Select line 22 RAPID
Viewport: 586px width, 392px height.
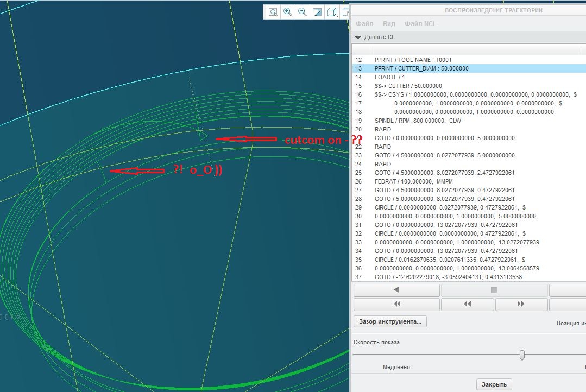469,147
